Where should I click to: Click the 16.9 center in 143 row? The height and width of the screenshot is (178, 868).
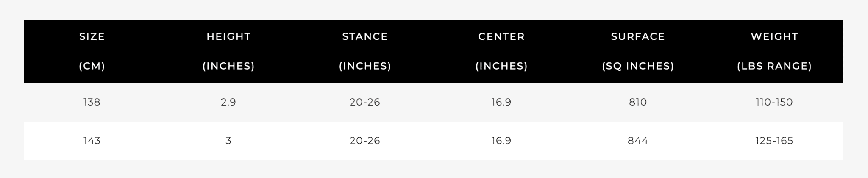(501, 141)
